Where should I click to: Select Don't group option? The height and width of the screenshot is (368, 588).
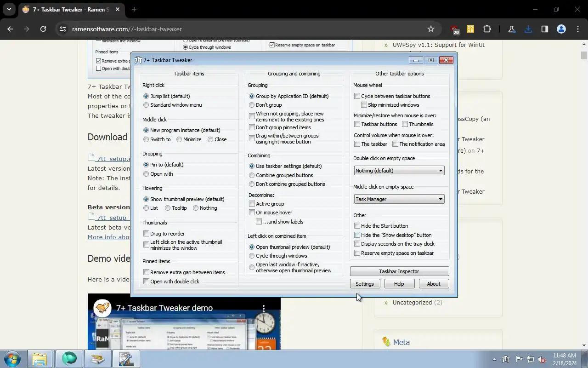(265, 105)
